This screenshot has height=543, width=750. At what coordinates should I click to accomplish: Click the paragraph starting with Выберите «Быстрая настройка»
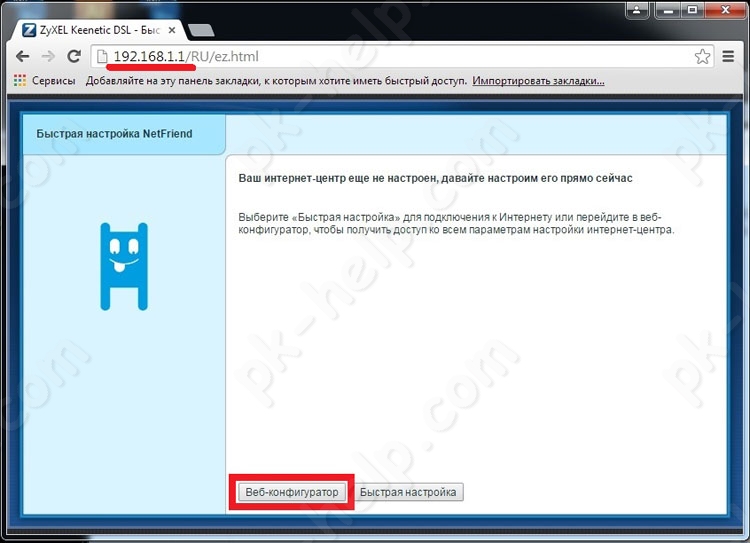tap(456, 223)
